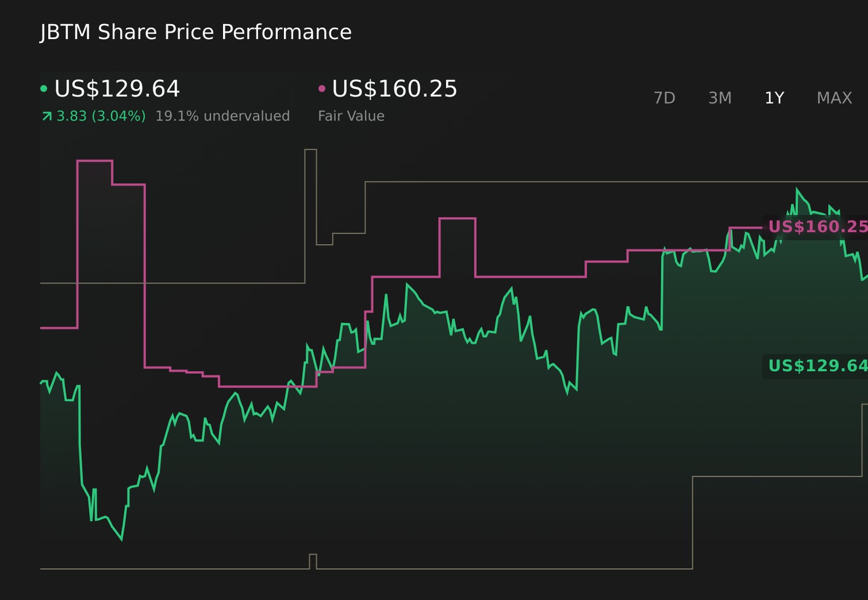Click the highest peak of green price line
Image resolution: width=868 pixels, height=600 pixels.
point(797,189)
